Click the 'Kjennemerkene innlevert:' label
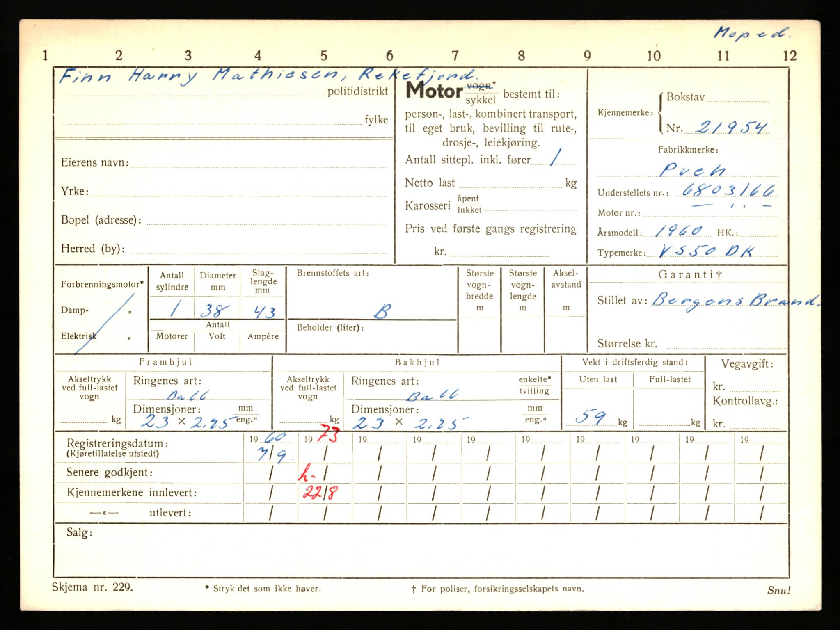This screenshot has height=630, width=840. click(132, 493)
